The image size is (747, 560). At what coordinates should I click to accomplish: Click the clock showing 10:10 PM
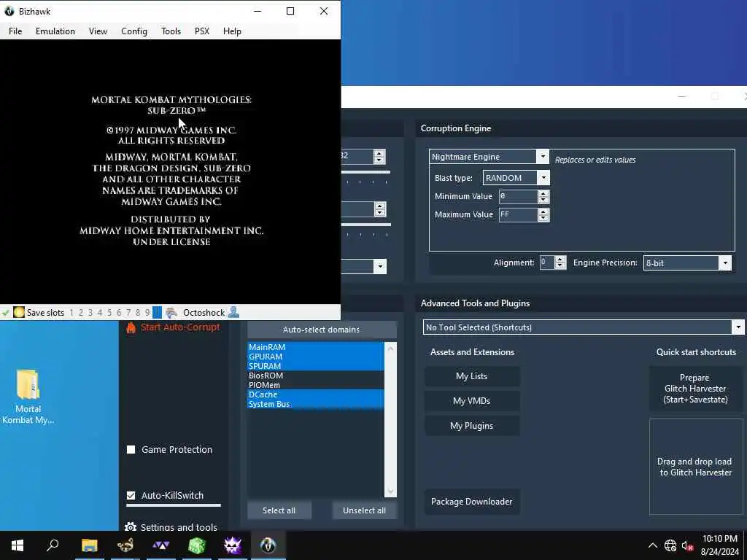719,539
